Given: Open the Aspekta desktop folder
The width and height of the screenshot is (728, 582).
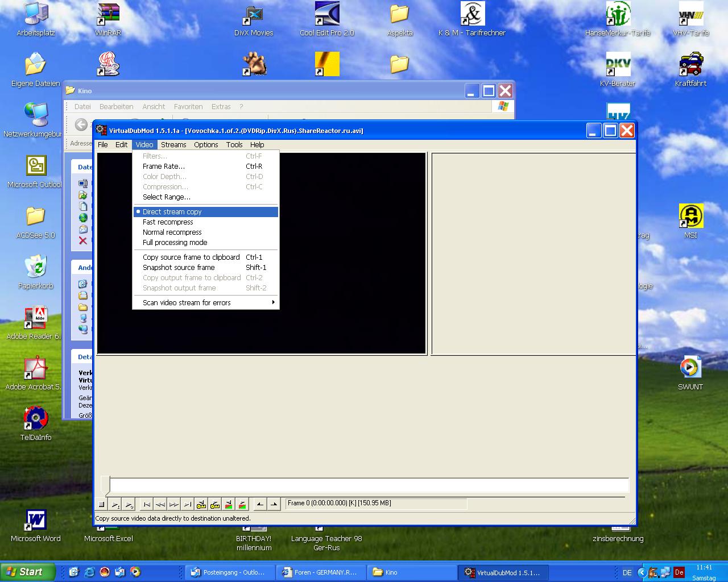Looking at the screenshot, I should point(400,20).
